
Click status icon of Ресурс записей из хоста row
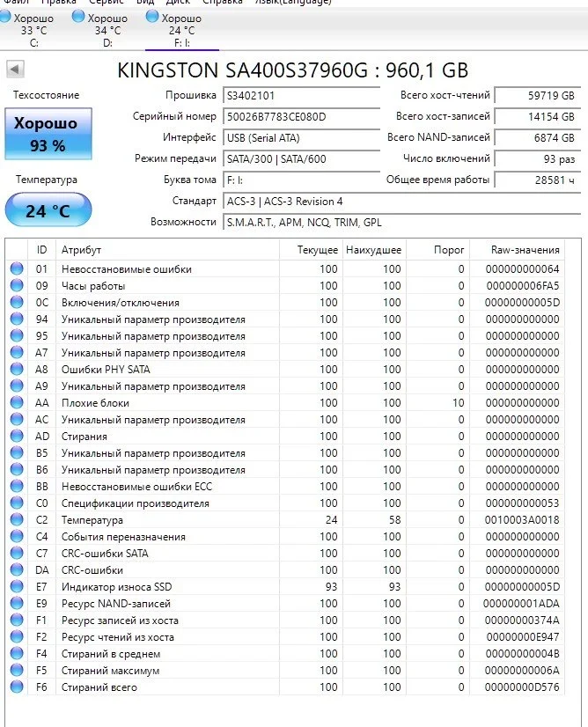coord(17,620)
